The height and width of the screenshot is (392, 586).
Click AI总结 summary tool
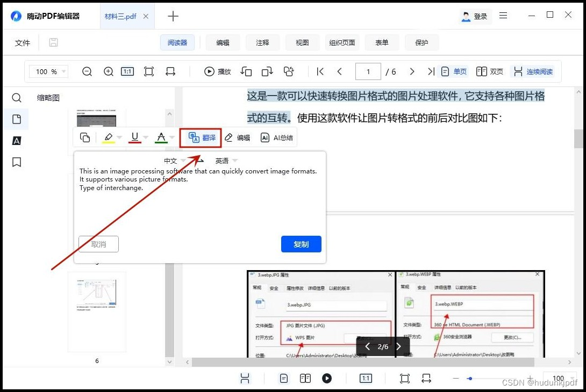coord(276,138)
